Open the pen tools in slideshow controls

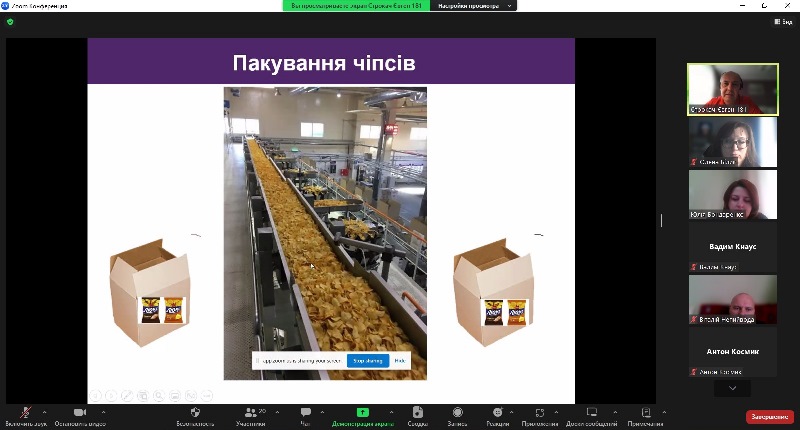pos(127,395)
